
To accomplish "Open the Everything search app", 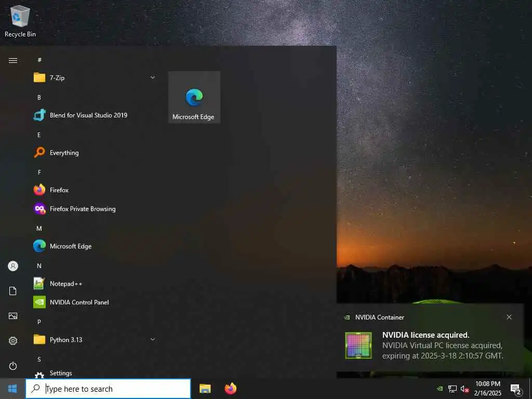I will click(95, 153).
